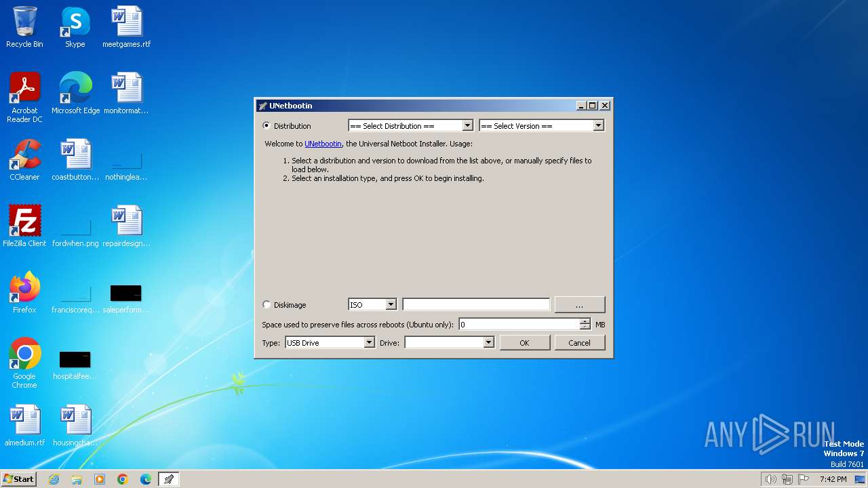Select the Distribution radio button
This screenshot has width=868, height=488.
267,125
